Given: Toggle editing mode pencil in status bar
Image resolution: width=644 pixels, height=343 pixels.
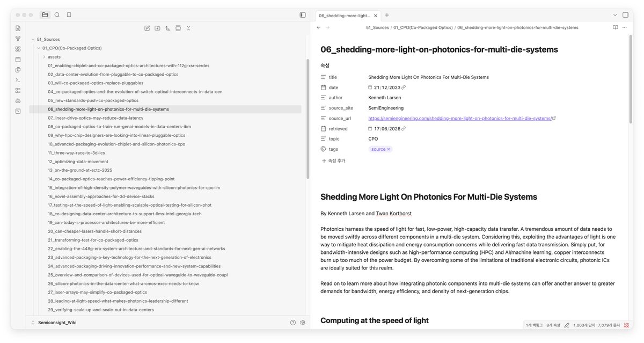Looking at the screenshot, I should point(567,325).
